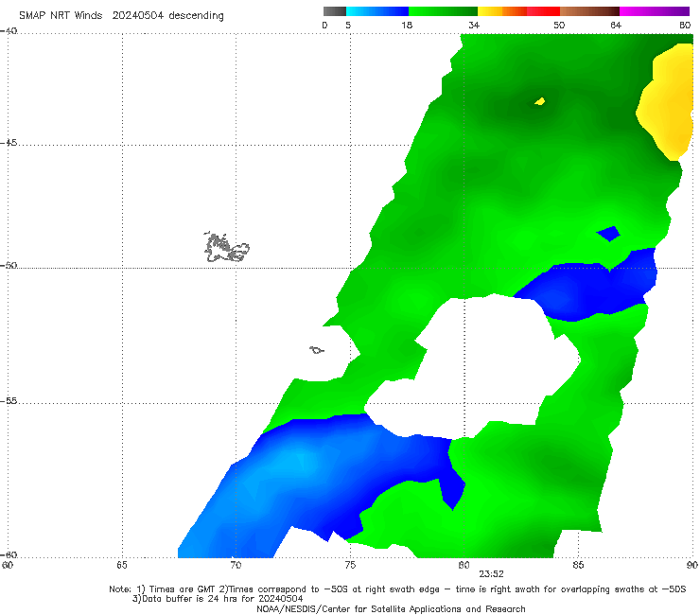700x615 pixels.
Task: Click the colorbar label "34"
Action: coord(474,25)
